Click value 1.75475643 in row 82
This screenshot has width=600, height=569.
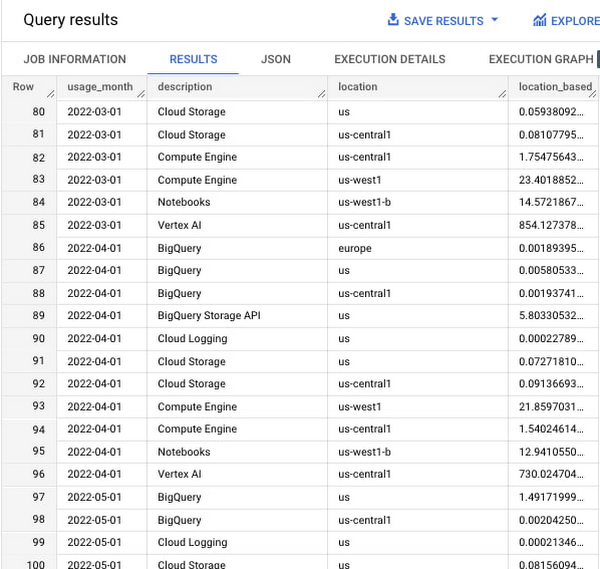coord(551,157)
